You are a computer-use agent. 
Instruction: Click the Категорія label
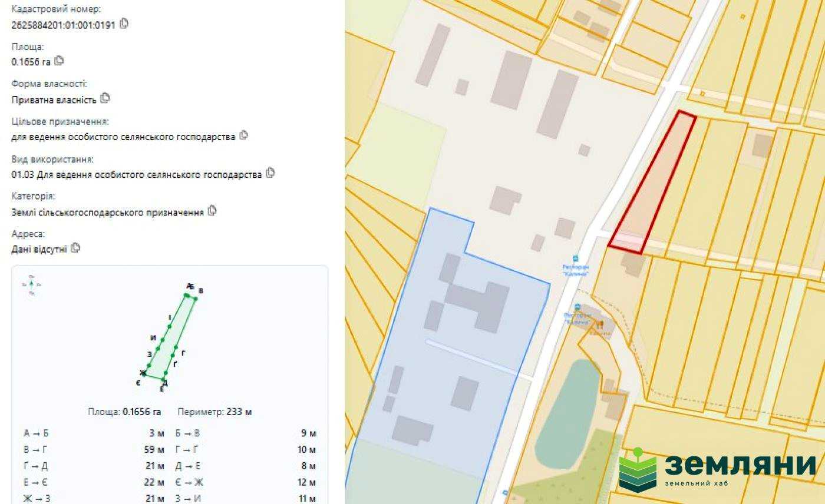point(34,196)
